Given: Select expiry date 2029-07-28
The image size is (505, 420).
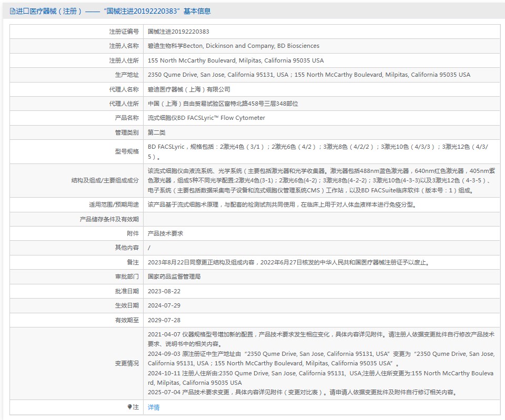Looking at the screenshot, I should click(164, 320).
